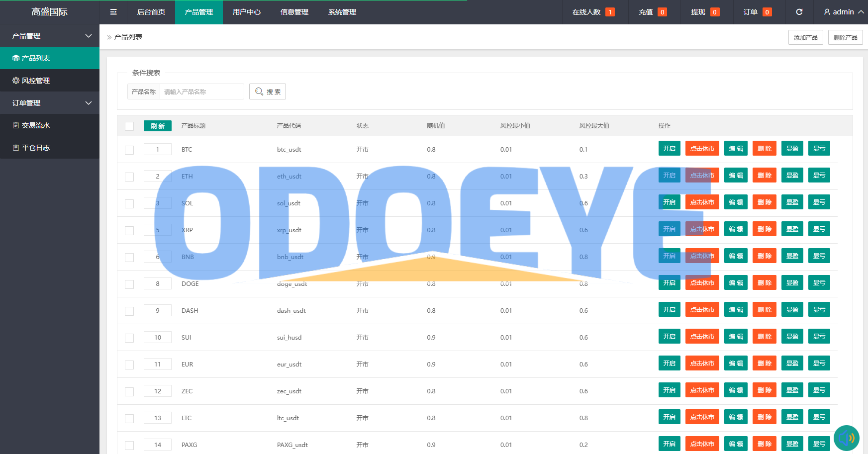Open 风控管理 with the gear icon

(50, 81)
